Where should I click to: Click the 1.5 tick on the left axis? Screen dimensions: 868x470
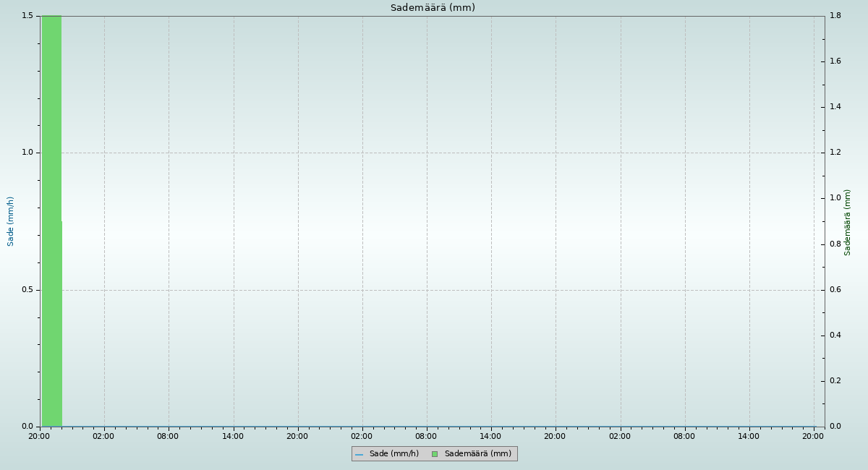click(x=29, y=16)
